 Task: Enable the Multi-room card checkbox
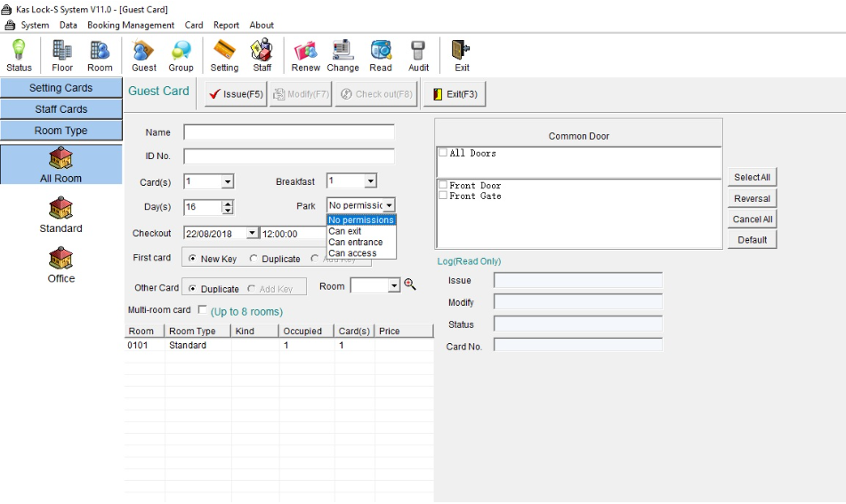(x=203, y=310)
